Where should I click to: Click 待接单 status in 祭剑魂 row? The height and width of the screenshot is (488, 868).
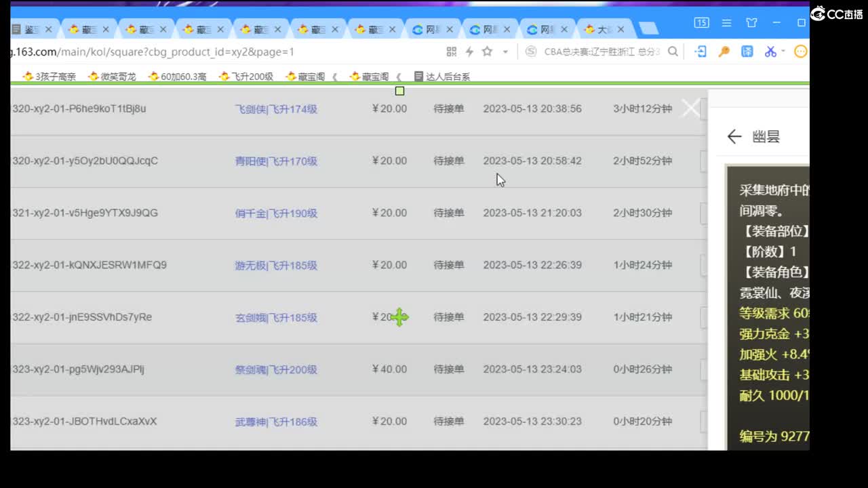449,369
